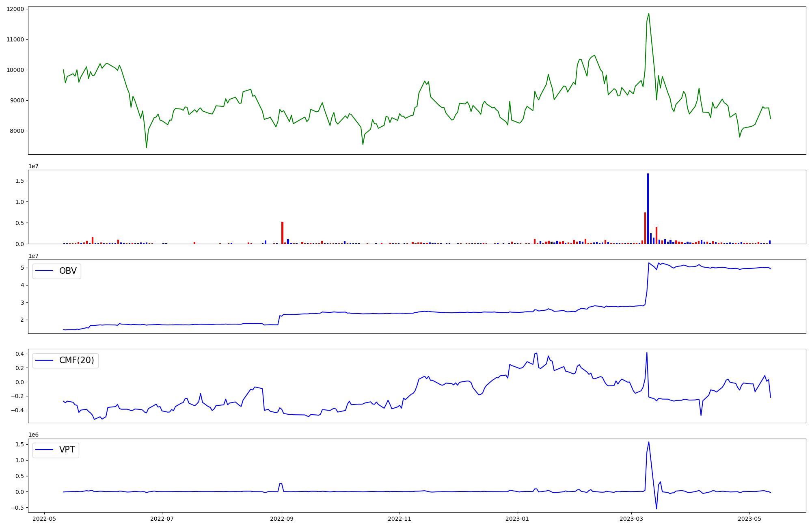
Task: Click the CMF(20) legend label
Action: click(x=76, y=360)
